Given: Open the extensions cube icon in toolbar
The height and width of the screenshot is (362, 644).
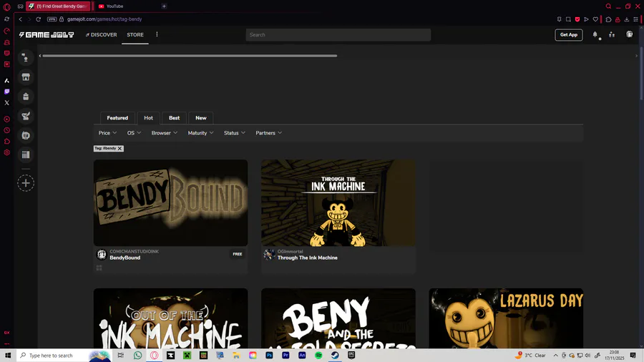Looking at the screenshot, I should (x=609, y=19).
